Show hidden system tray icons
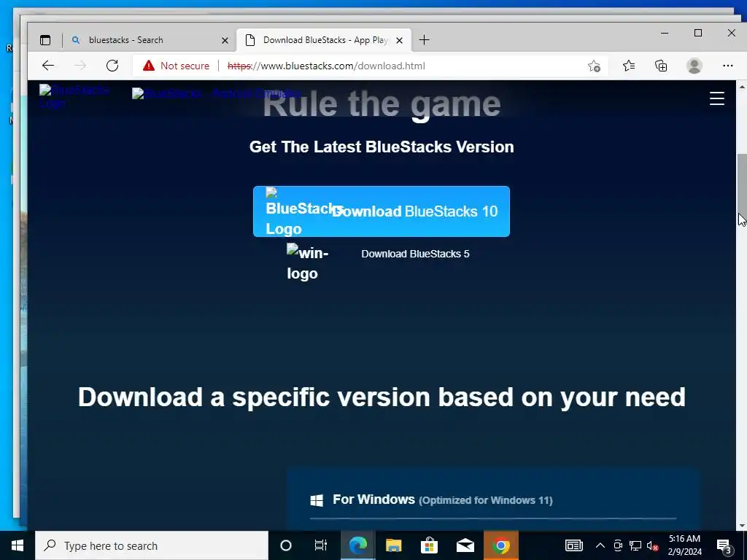 coord(600,545)
